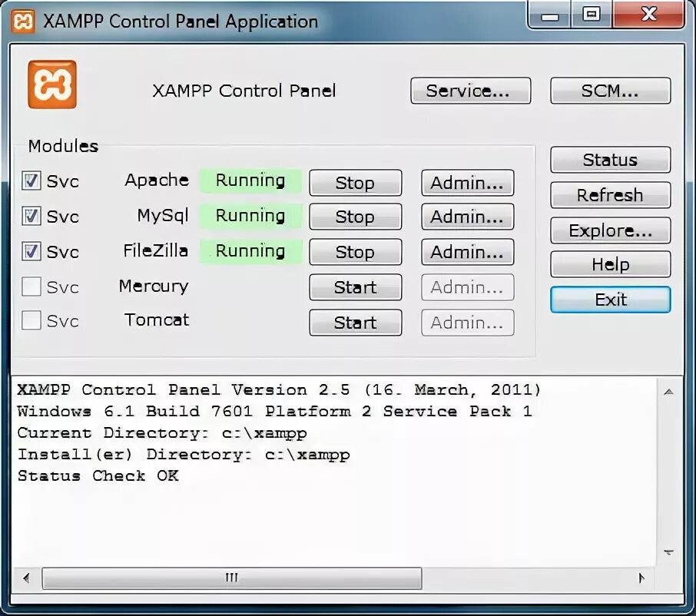Click the Mercury Admin button
Screen dimensions: 696x616
point(468,287)
